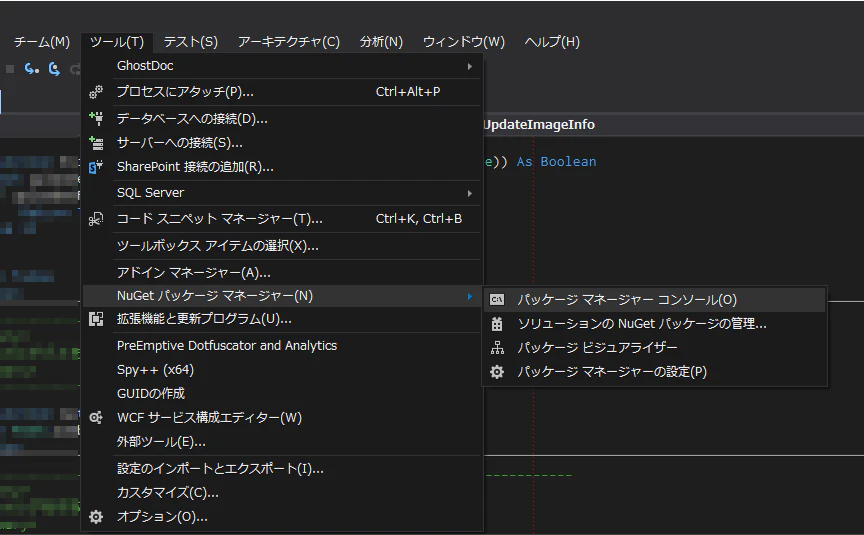The image size is (864, 535).
Task: Open WCF サービス構成エディター(W)
Action: point(282,418)
